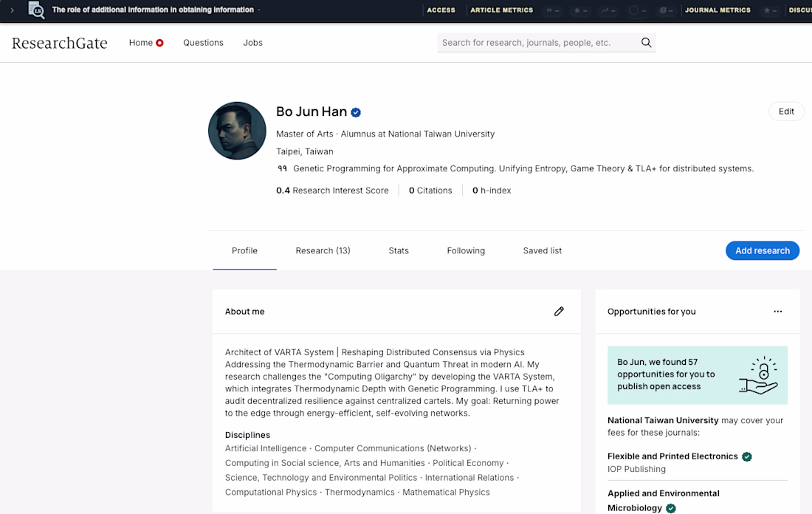Open the 0.4 Research Interest Score stat
812x514 pixels.
coord(332,190)
